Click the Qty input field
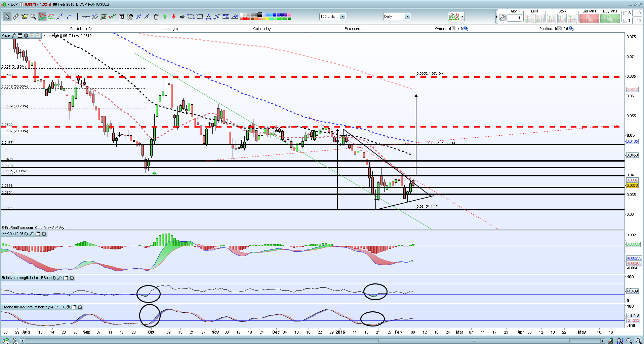Viewport: 644px width, 344px height. (514, 18)
